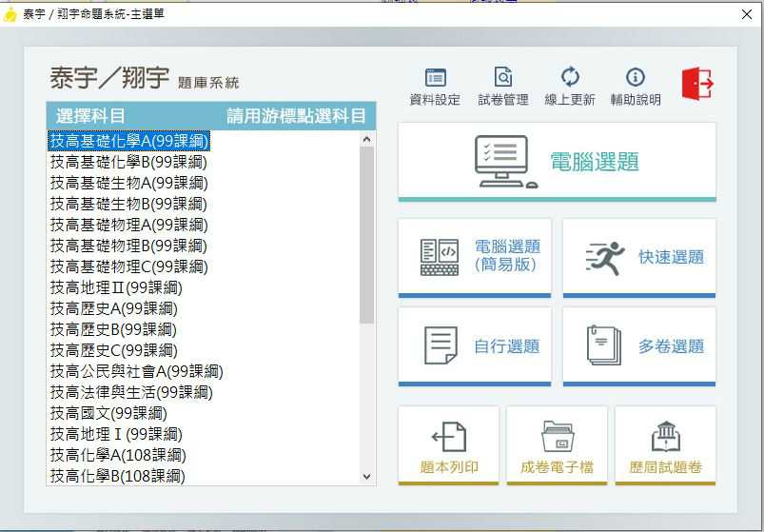
Task: Click the subject list scrollbar thumb
Action: pyautogui.click(x=367, y=235)
